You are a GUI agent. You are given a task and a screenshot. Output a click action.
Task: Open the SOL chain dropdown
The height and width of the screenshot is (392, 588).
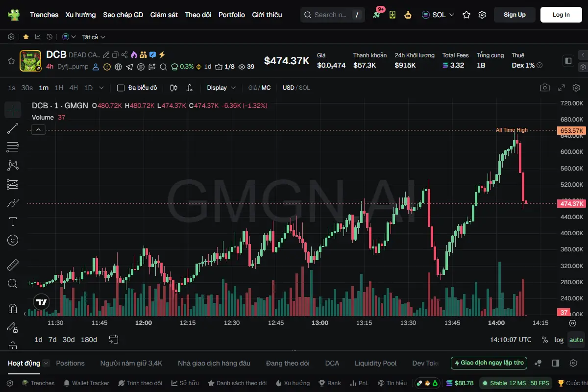[438, 15]
